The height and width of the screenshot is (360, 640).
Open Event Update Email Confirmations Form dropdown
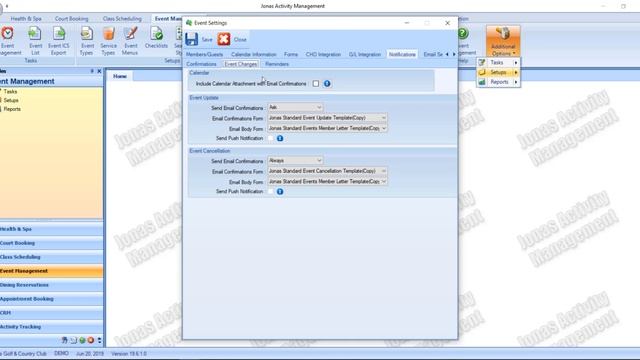327,118
